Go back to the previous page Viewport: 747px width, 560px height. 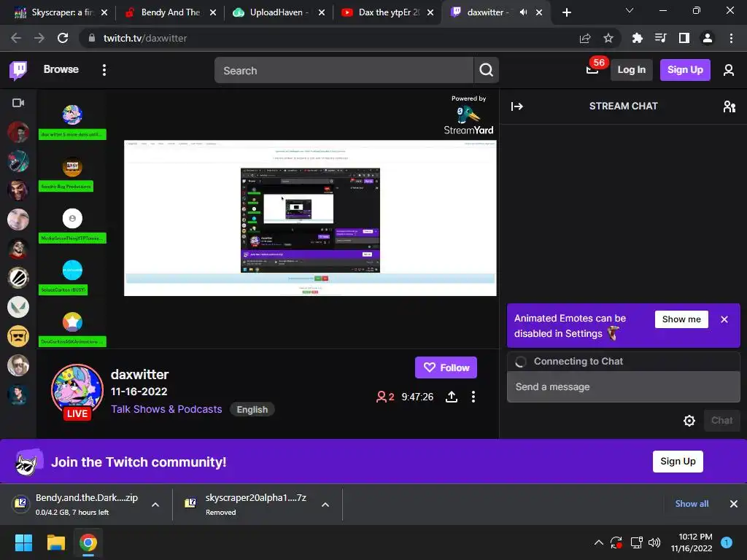click(16, 38)
